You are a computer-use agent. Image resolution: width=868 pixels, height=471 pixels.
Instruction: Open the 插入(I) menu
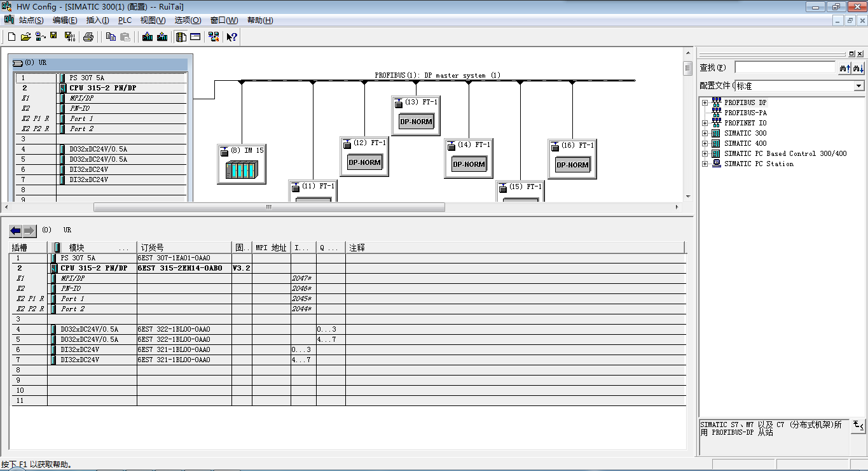(98, 20)
